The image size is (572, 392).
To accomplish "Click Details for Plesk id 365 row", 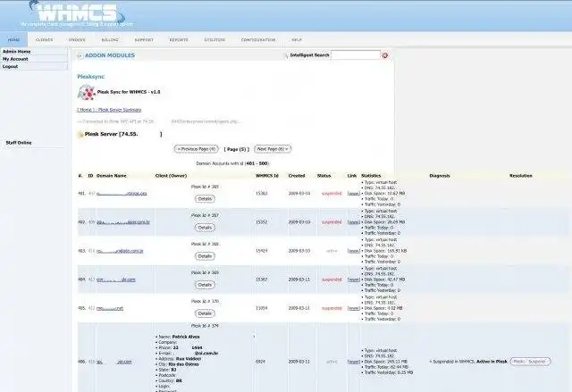I will pos(205,199).
